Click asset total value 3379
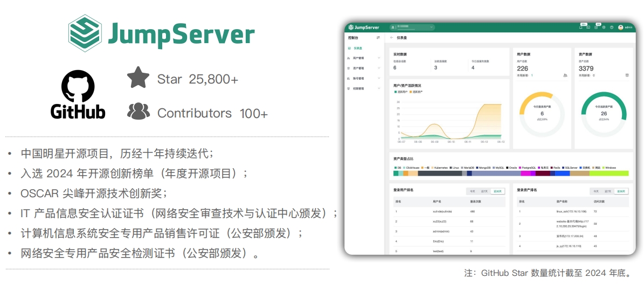This screenshot has height=284, width=644. point(586,68)
